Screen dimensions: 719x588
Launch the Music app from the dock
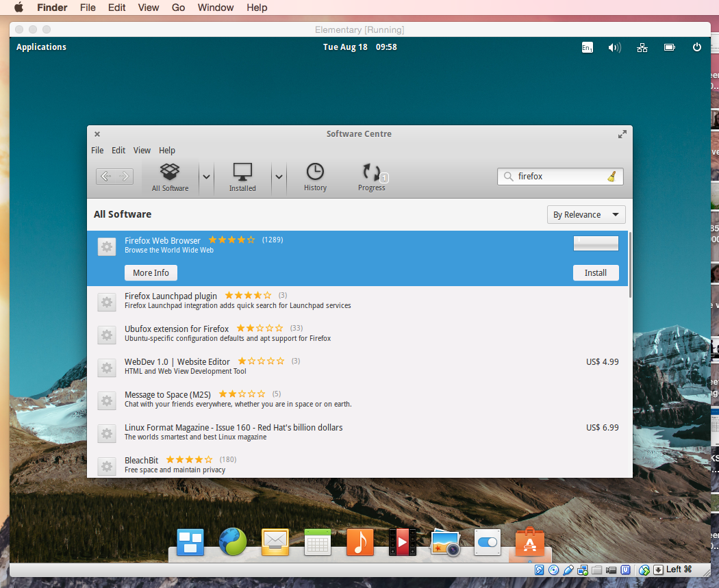pos(359,542)
